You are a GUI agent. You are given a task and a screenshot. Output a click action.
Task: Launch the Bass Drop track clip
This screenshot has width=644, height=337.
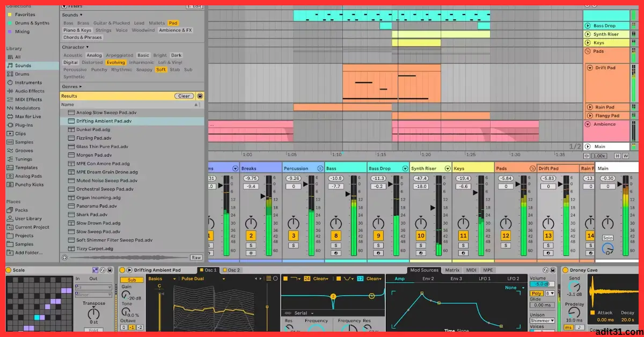[588, 26]
